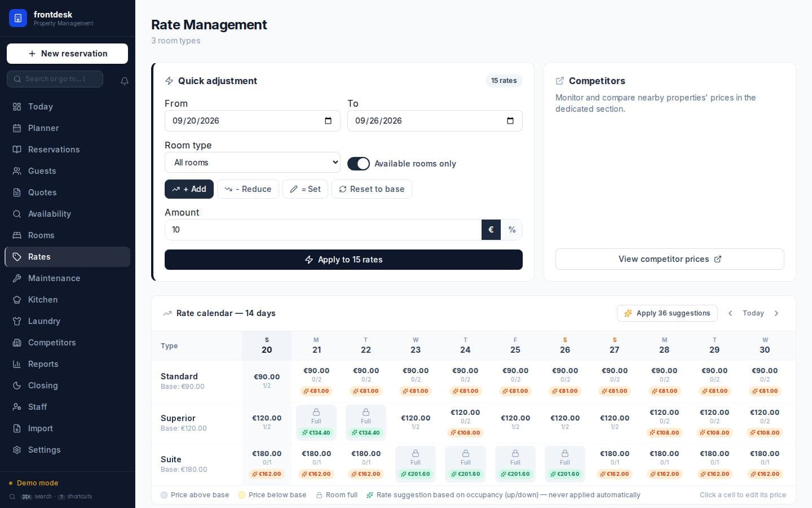Select euro amount unit
Image resolution: width=812 pixels, height=508 pixels.
click(491, 230)
